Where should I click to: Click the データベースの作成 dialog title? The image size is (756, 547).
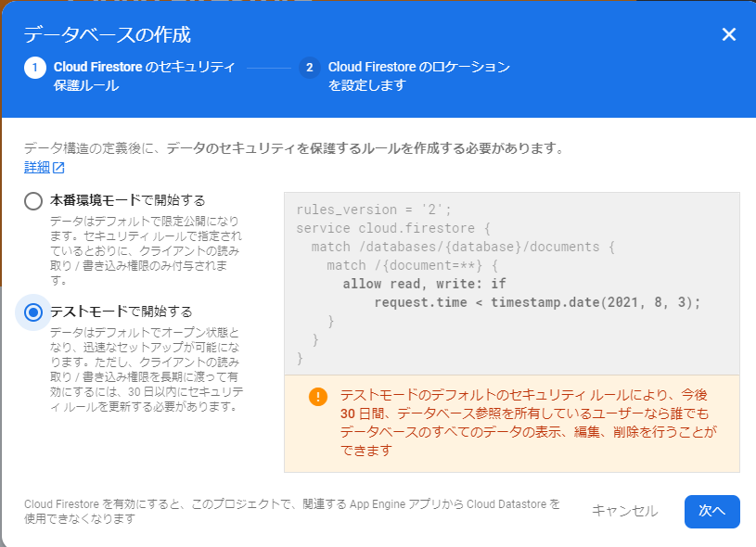pyautogui.click(x=107, y=34)
